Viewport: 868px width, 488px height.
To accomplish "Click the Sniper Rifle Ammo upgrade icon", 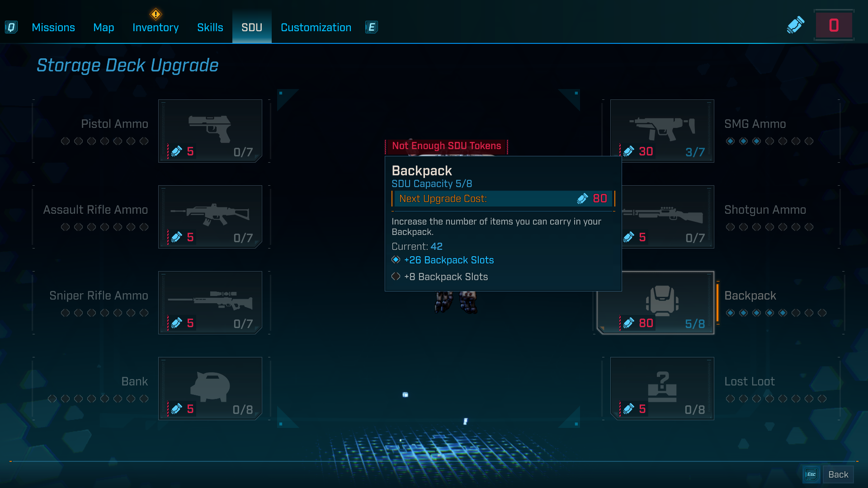I will (x=210, y=303).
